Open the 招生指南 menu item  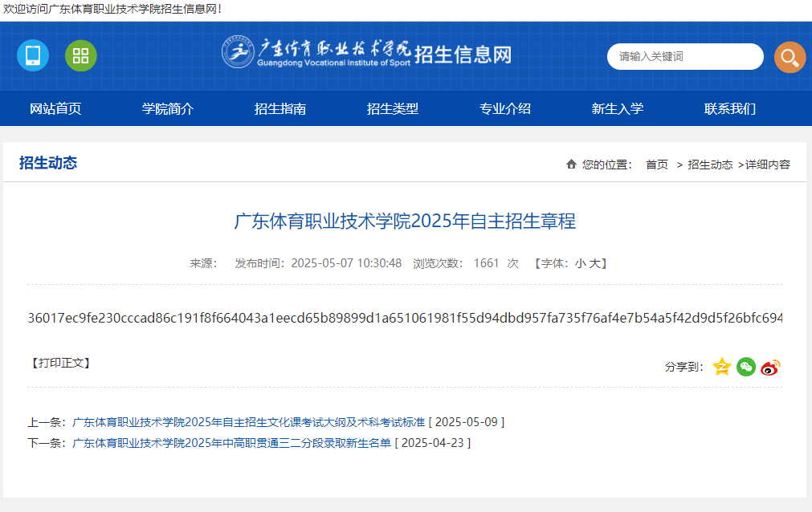(280, 108)
